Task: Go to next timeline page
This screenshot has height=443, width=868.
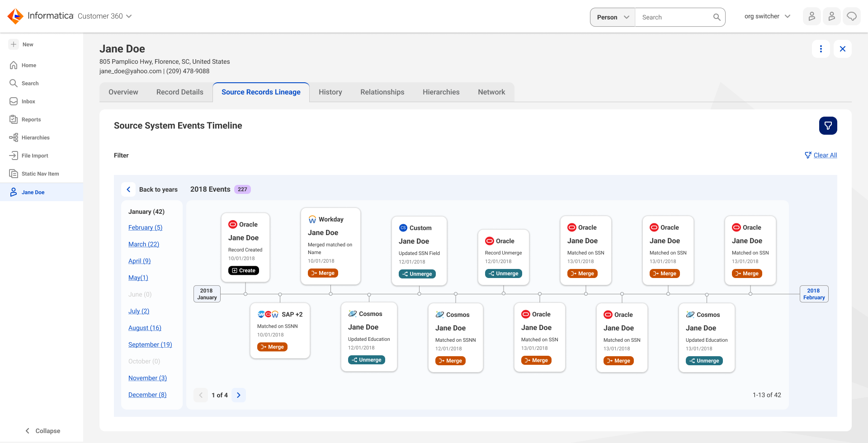Action: [x=239, y=395]
